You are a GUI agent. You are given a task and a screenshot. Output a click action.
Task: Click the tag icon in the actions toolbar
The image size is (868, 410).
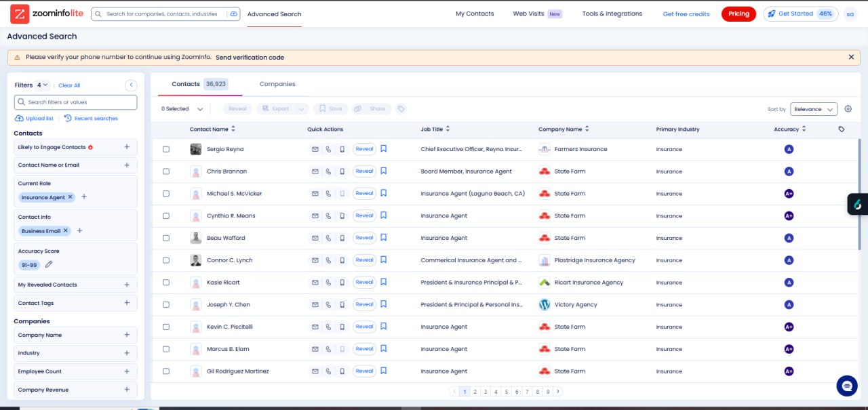[401, 109]
